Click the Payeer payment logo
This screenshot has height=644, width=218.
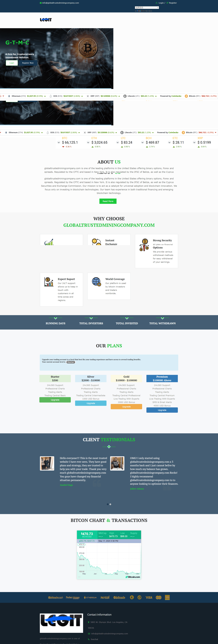(x=105, y=598)
